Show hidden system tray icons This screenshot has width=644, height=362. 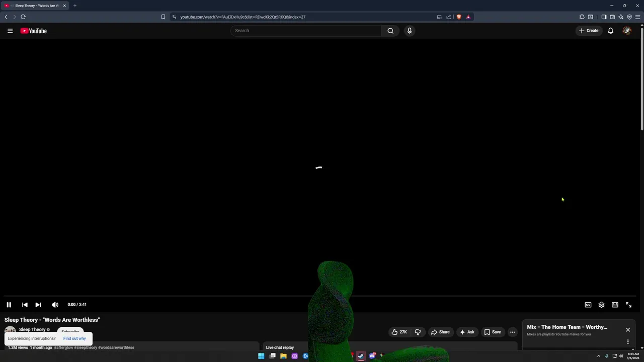click(598, 356)
